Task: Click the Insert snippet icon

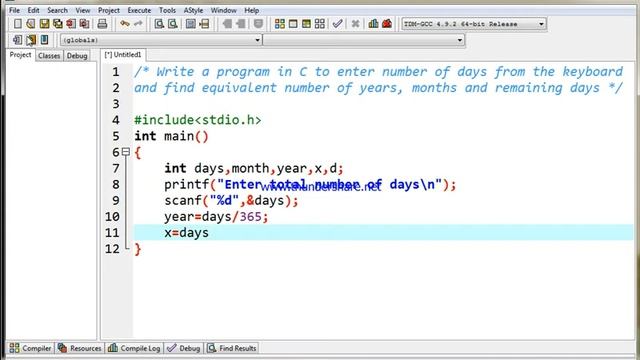Action: (x=17, y=40)
